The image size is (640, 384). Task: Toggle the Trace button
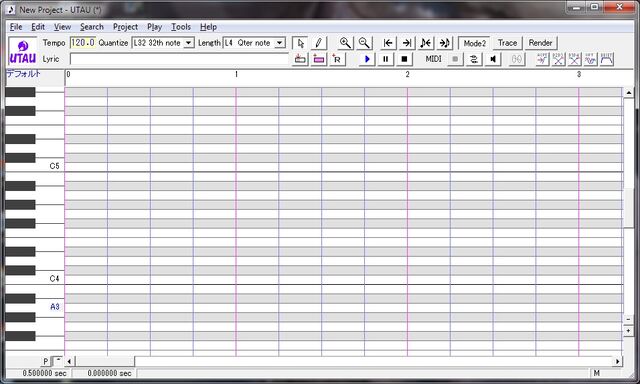pos(507,43)
